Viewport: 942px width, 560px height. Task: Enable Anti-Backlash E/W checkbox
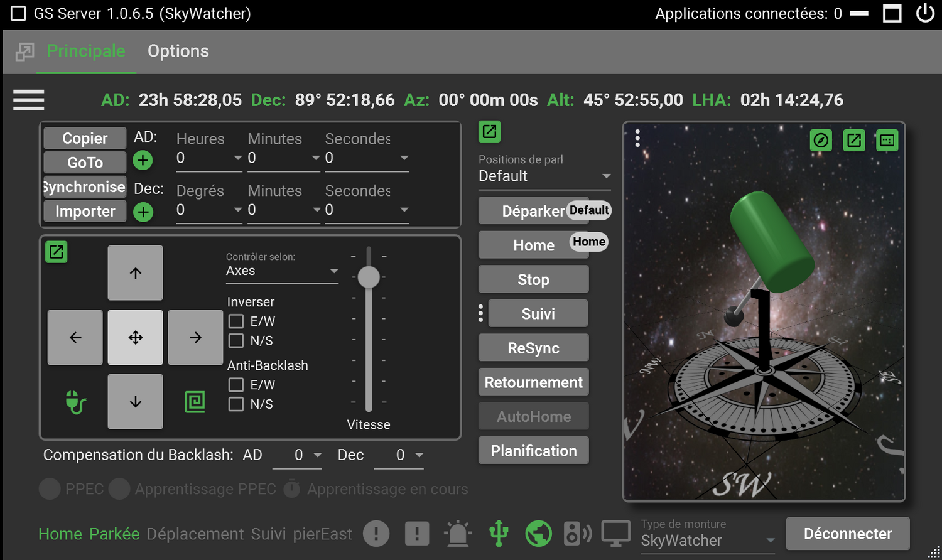click(x=236, y=385)
